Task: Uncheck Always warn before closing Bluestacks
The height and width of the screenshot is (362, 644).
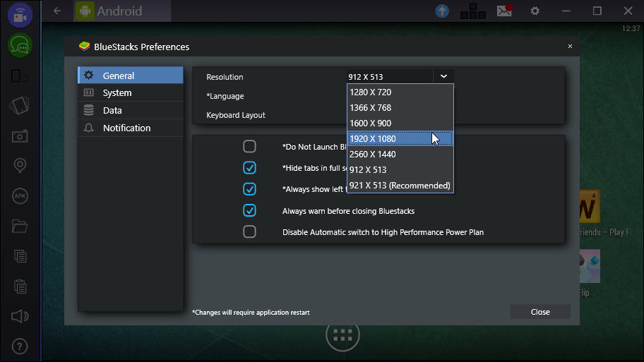Action: (249, 210)
